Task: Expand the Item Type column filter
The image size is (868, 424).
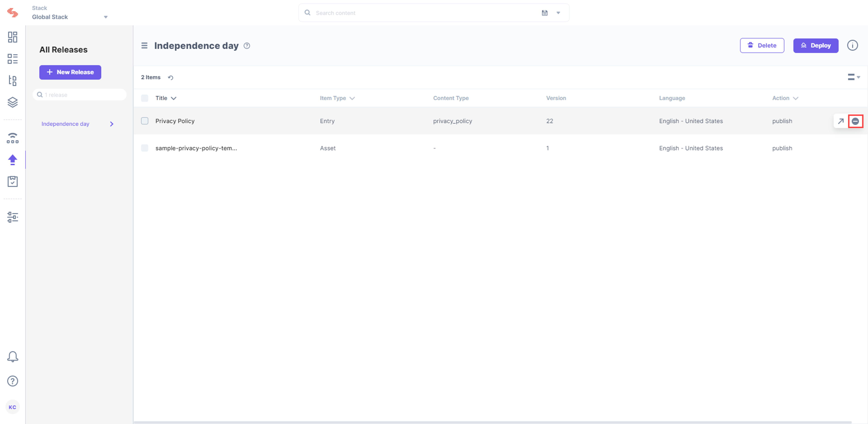Action: coord(352,98)
